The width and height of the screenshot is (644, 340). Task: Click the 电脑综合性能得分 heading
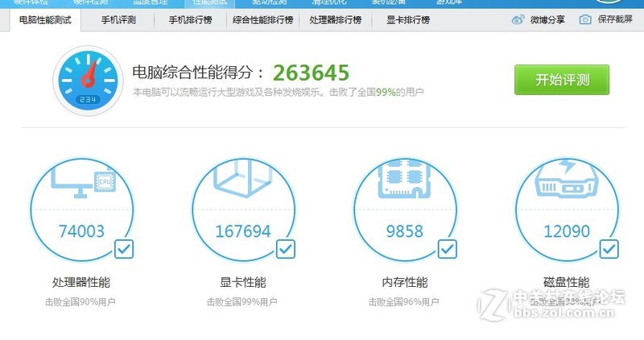click(x=198, y=73)
